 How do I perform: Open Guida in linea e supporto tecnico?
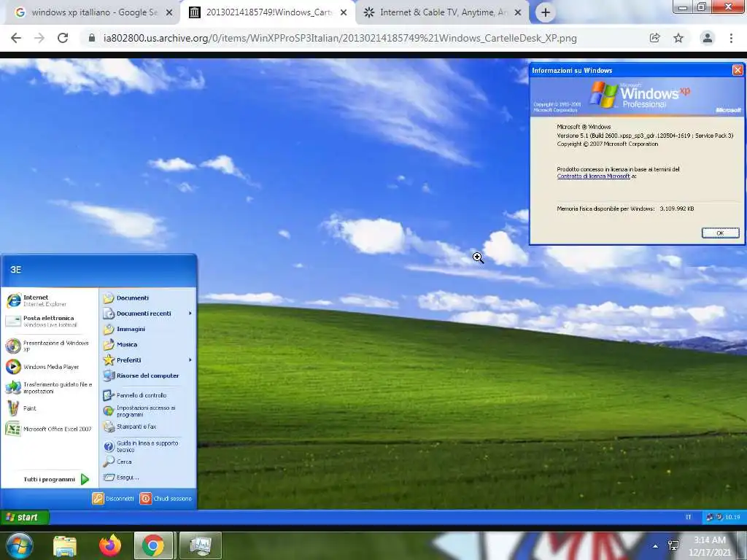click(x=147, y=446)
